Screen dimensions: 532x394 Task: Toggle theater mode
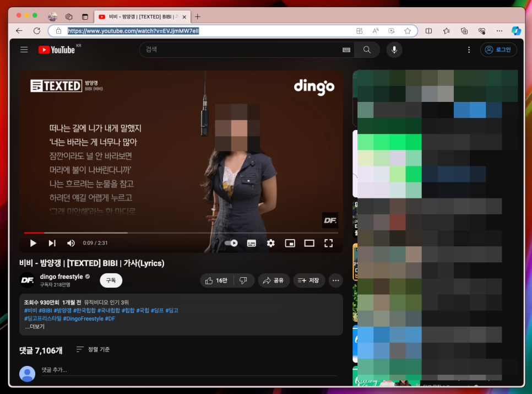click(x=309, y=243)
